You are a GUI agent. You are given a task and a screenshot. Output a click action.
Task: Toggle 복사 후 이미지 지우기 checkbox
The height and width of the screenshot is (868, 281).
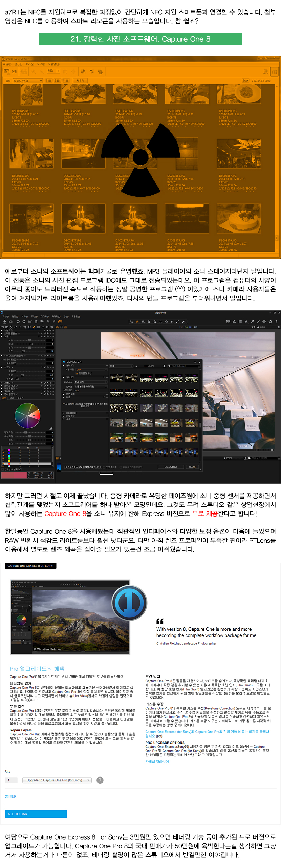click(121, 467)
